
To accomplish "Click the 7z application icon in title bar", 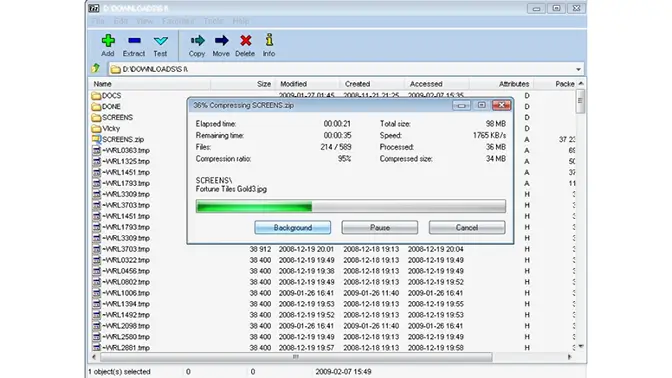I will (94, 8).
